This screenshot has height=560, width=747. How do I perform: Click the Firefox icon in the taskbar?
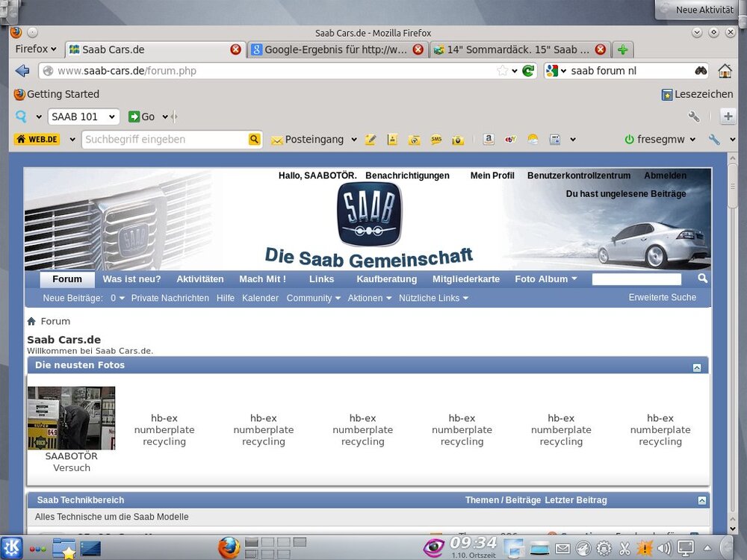pos(229,547)
